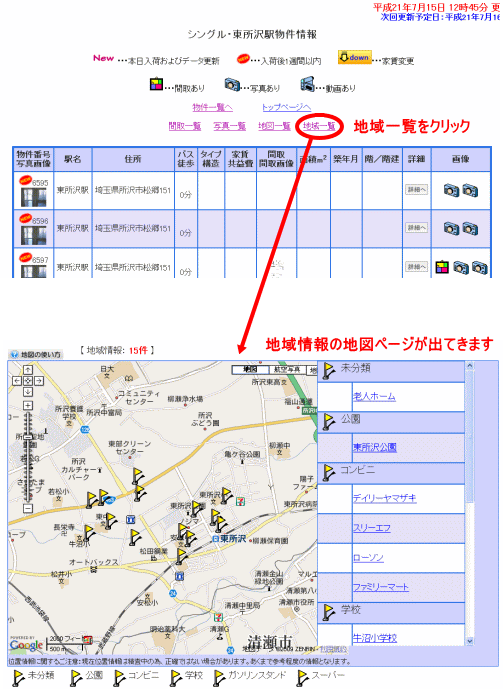Open the 地域一覧 link
The height and width of the screenshot is (689, 503).
(x=319, y=127)
